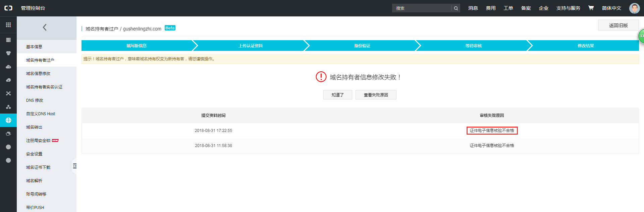The image size is (644, 212).
Task: Click the 查看失败原因 button
Action: [376, 95]
